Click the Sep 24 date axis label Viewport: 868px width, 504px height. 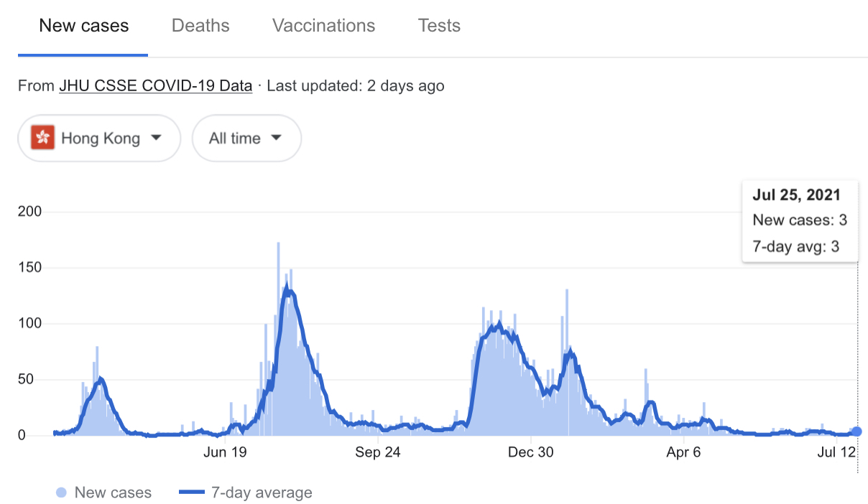coord(377,452)
